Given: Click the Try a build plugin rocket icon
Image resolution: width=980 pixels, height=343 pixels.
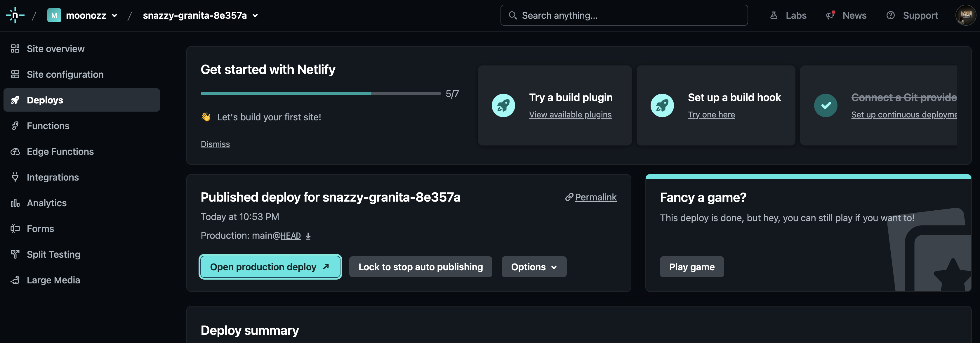Looking at the screenshot, I should pos(503,105).
